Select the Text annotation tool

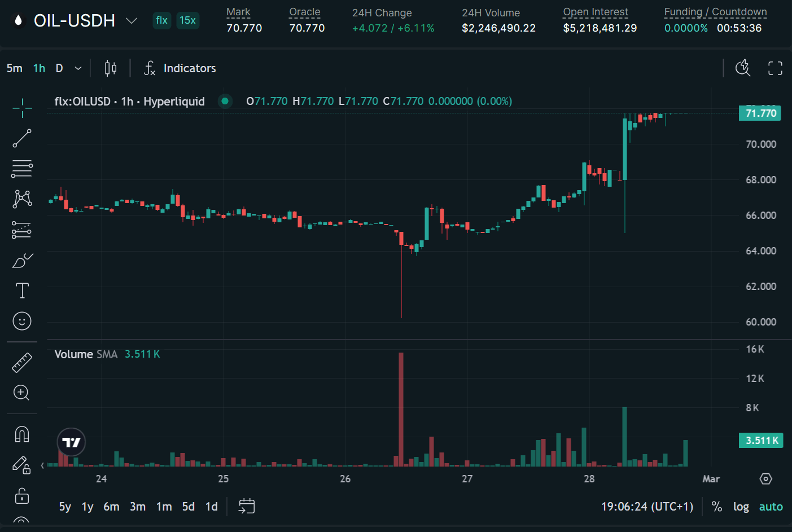point(22,291)
